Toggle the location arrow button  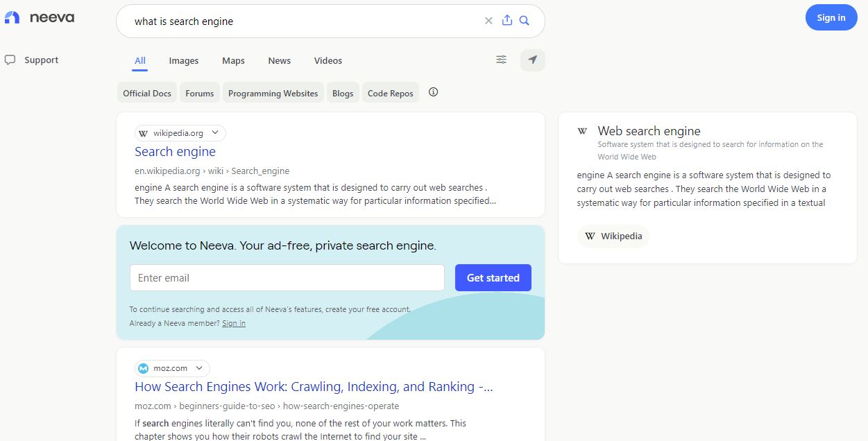(533, 60)
